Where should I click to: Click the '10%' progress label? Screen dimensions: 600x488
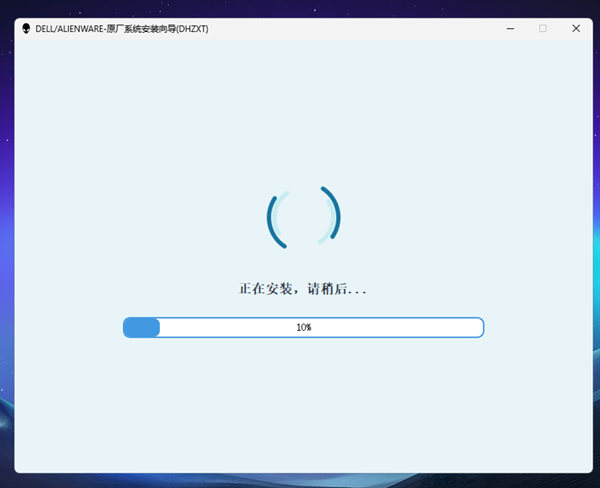pos(304,328)
